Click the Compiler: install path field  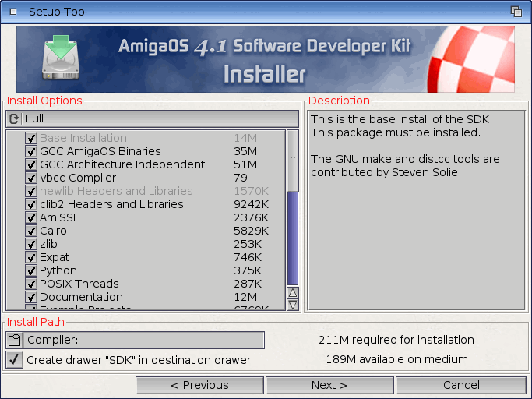(x=143, y=341)
